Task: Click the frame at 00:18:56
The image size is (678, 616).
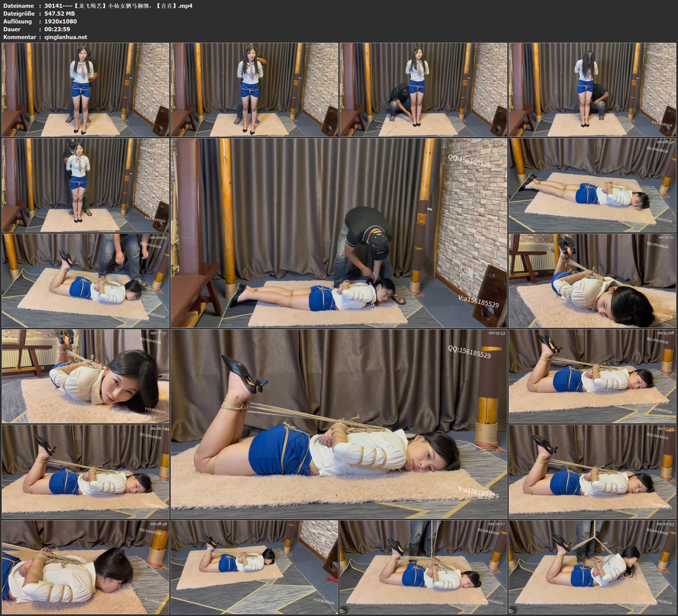Action: [85, 567]
